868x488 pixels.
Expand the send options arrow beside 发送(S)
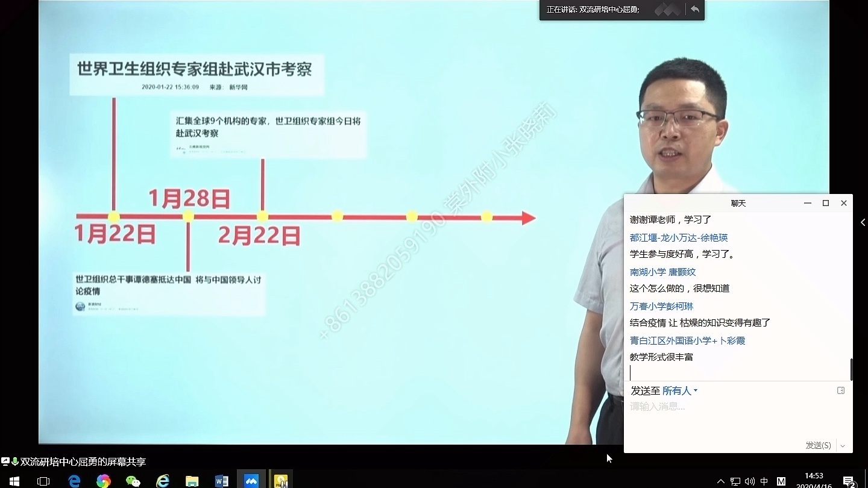[843, 446]
